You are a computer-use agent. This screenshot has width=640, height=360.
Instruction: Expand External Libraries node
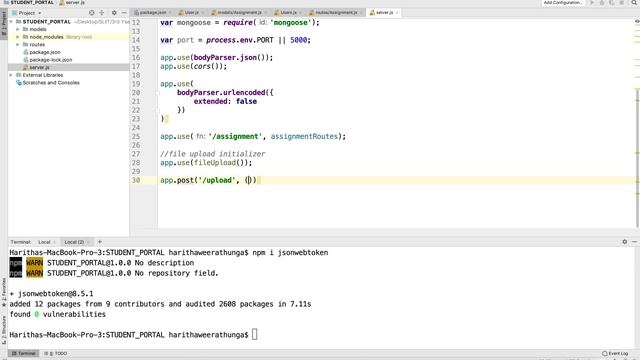coord(11,75)
